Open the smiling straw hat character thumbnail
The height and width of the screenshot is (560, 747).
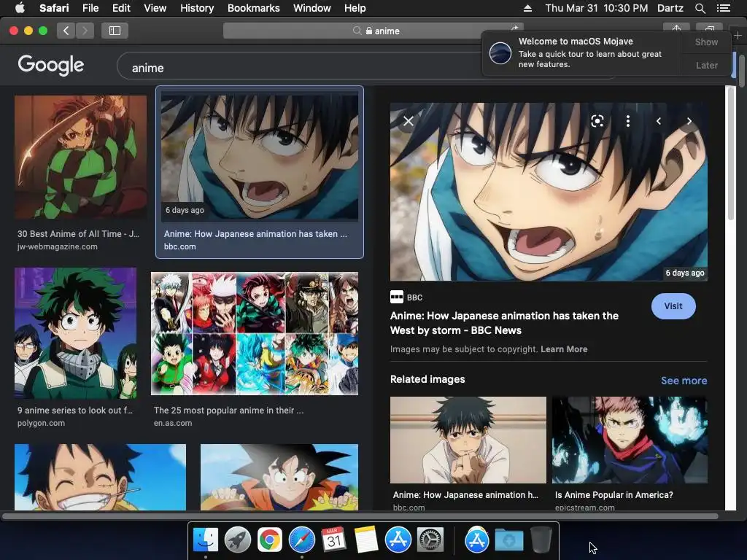point(100,477)
